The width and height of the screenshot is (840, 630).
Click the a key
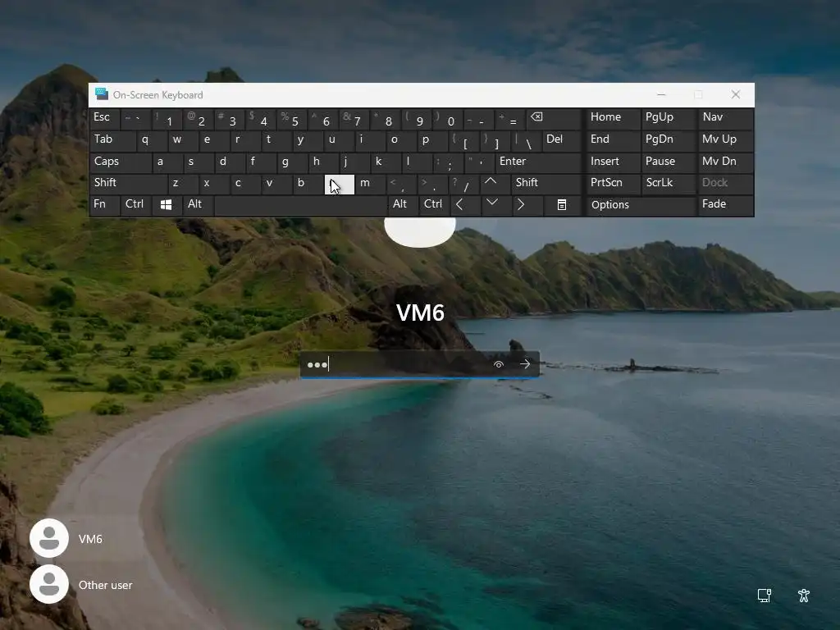167,162
